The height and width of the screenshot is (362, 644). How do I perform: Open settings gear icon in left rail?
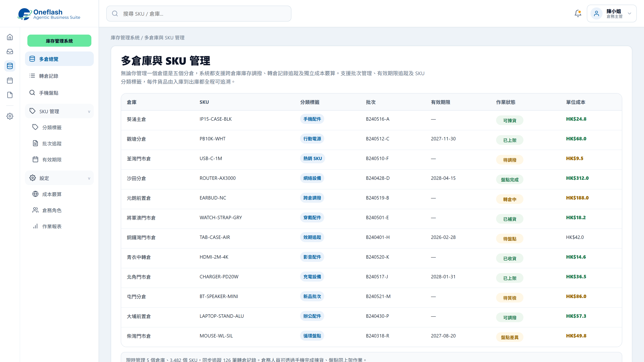click(x=10, y=116)
